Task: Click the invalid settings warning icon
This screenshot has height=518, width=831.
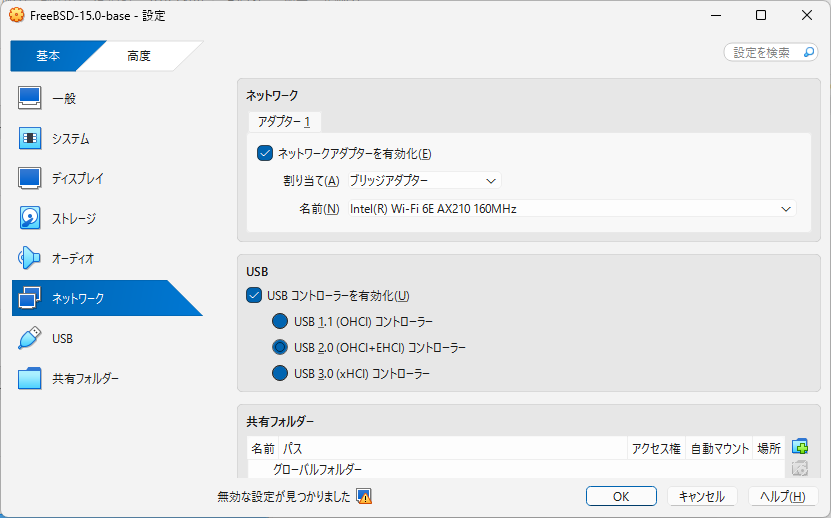Action: point(364,497)
